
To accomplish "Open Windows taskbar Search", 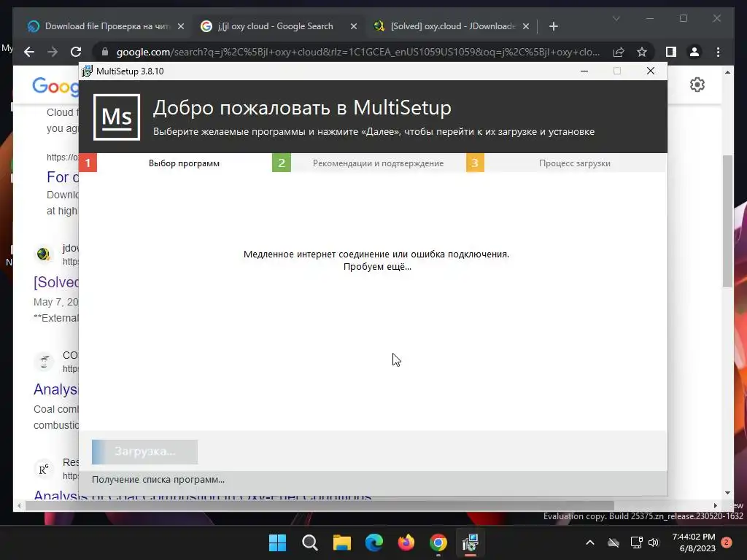I will point(309,542).
